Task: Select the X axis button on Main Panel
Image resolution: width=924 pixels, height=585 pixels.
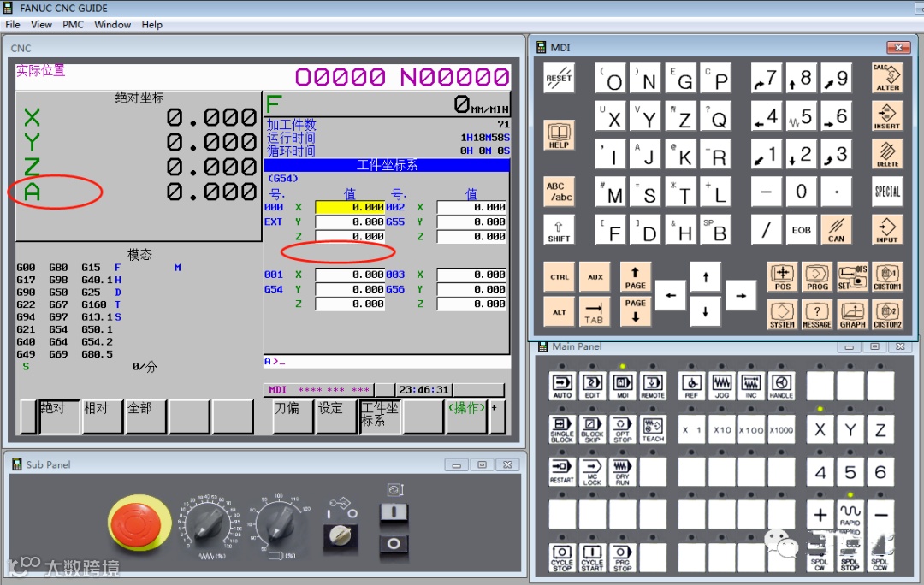Action: (820, 429)
